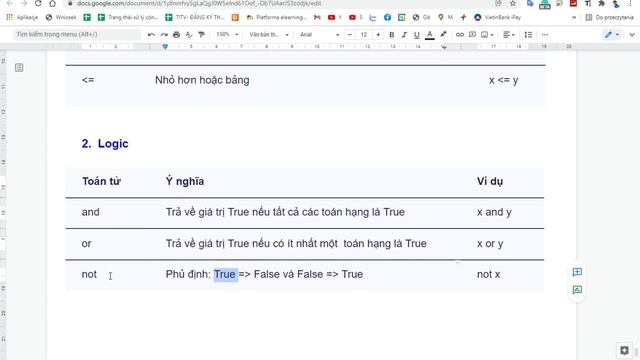
Task: Open the insert image dropdown
Action: 487,35
